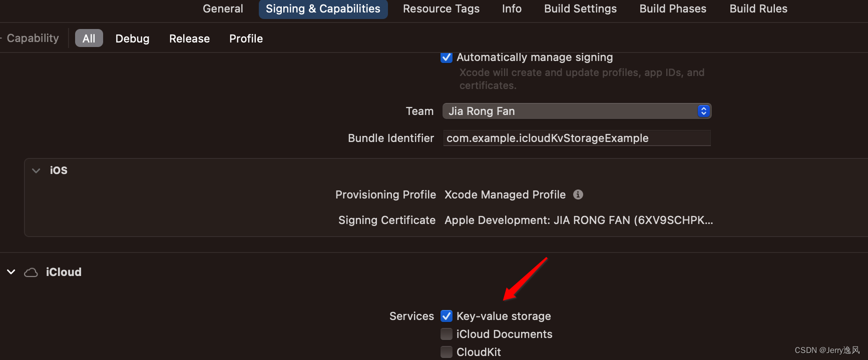The width and height of the screenshot is (868, 360).
Task: Open the Team dropdown
Action: (x=577, y=111)
